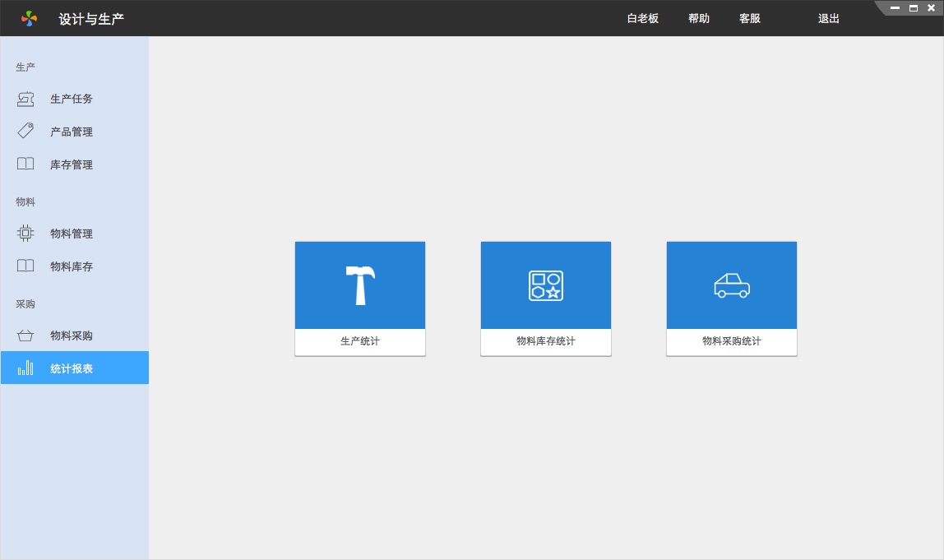The width and height of the screenshot is (944, 560).
Task: Open the car tile for purchase statistics
Action: click(732, 285)
